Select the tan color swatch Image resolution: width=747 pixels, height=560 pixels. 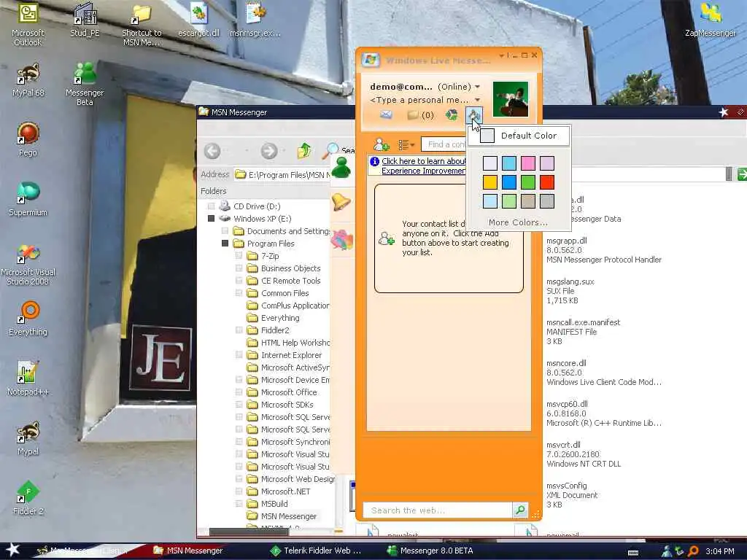pyautogui.click(x=528, y=201)
